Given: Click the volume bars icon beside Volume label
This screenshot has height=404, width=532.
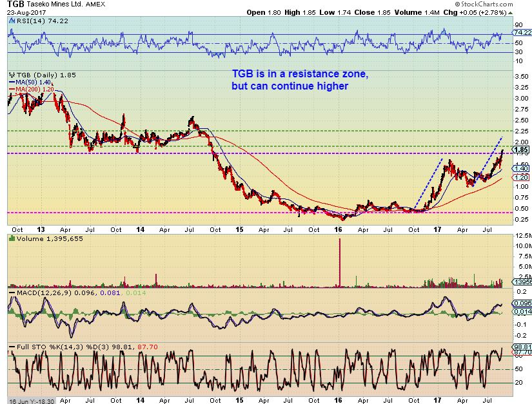Looking at the screenshot, I should click(x=12, y=238).
